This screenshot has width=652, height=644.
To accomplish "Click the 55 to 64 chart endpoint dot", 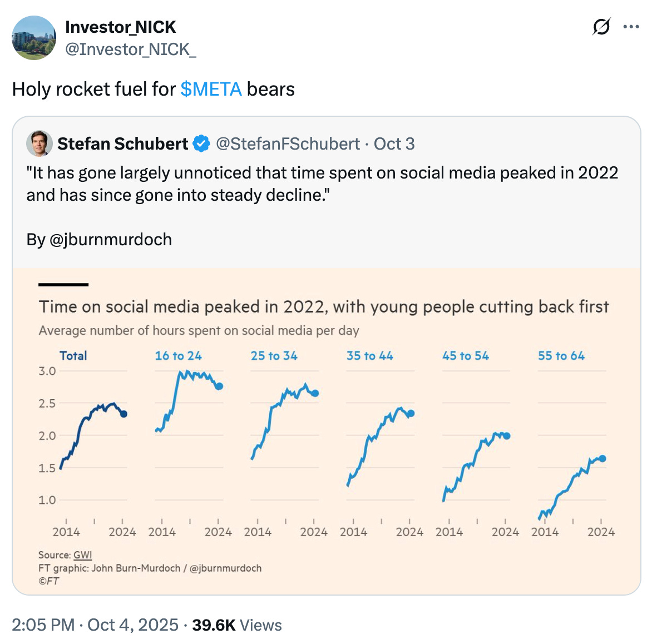I will click(602, 459).
